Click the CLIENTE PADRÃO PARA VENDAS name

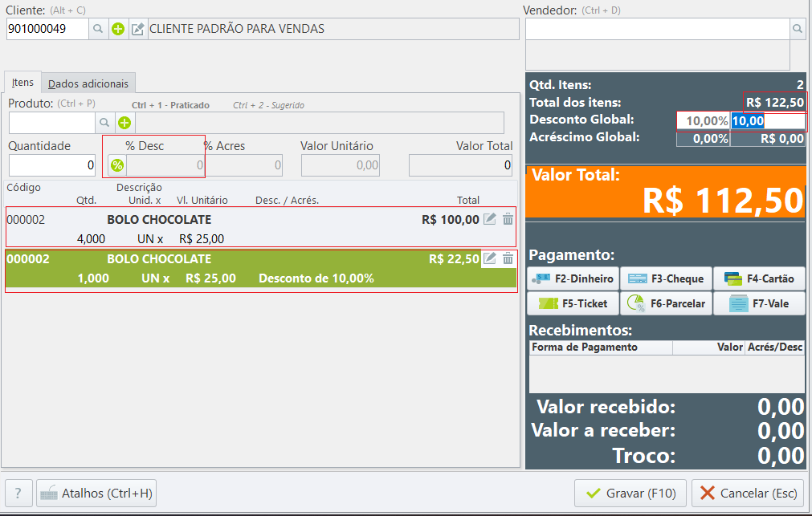tap(237, 29)
